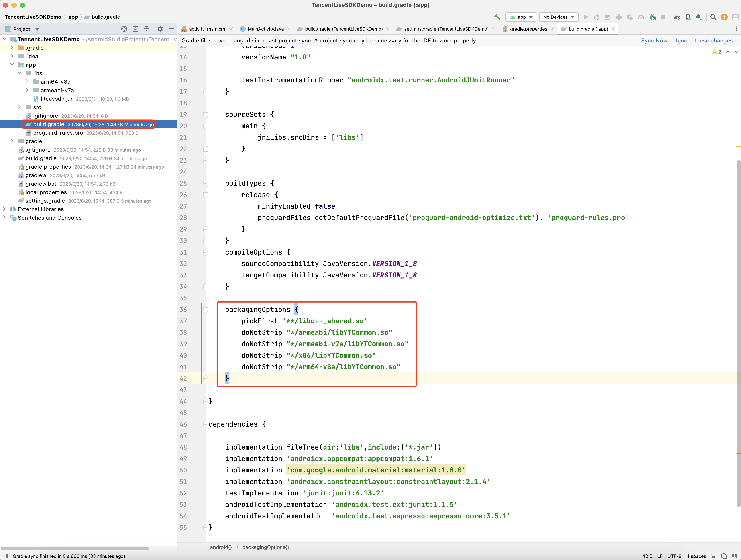Click Ignore these changes link

[x=704, y=41]
